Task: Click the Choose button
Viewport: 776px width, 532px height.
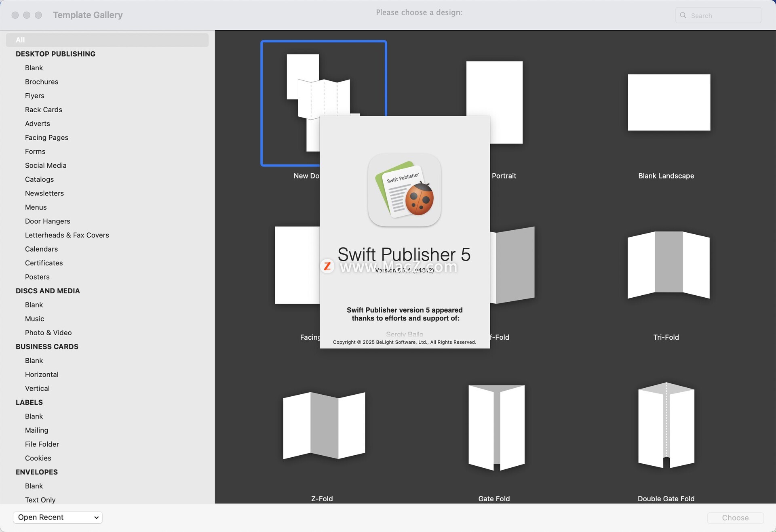Action: click(x=735, y=517)
